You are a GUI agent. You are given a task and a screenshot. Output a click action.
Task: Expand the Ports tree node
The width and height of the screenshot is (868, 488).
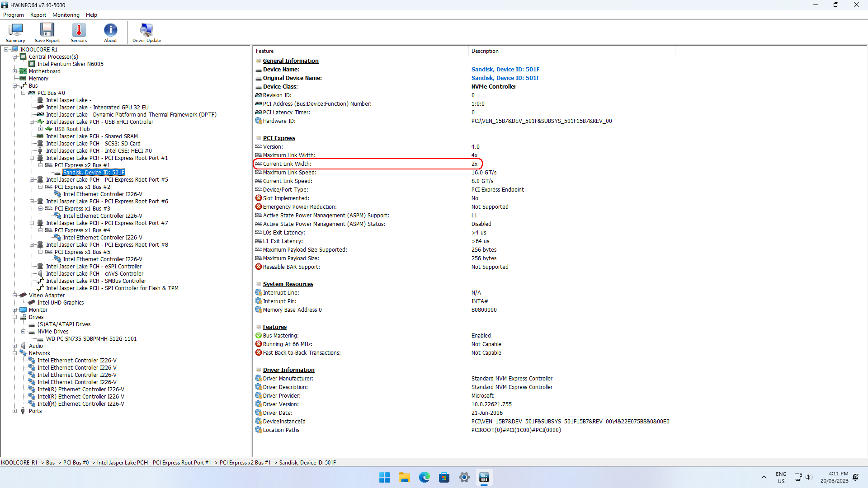pyautogui.click(x=15, y=411)
